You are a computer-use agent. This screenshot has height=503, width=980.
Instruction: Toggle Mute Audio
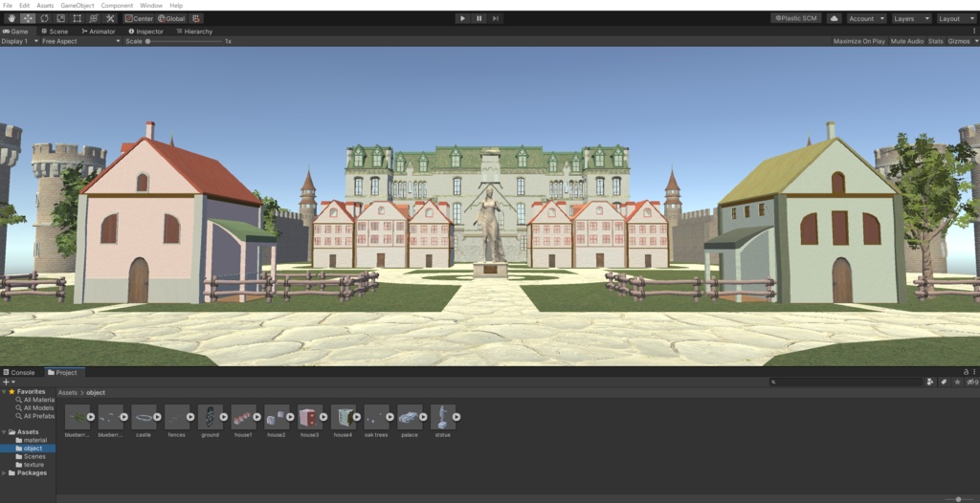pyautogui.click(x=907, y=41)
